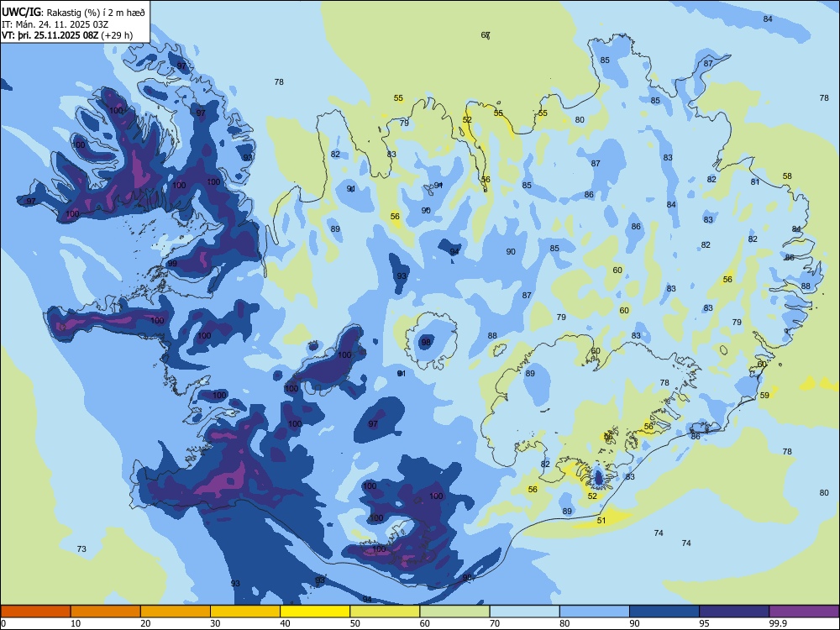Click the humidity value '51' on the map
Screen dimensions: 840x630
point(601,521)
